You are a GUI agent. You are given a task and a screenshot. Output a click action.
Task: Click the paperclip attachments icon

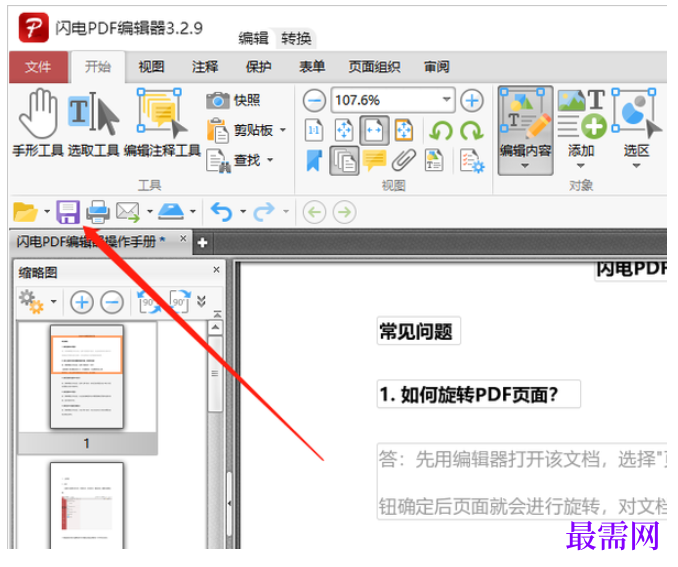[403, 160]
